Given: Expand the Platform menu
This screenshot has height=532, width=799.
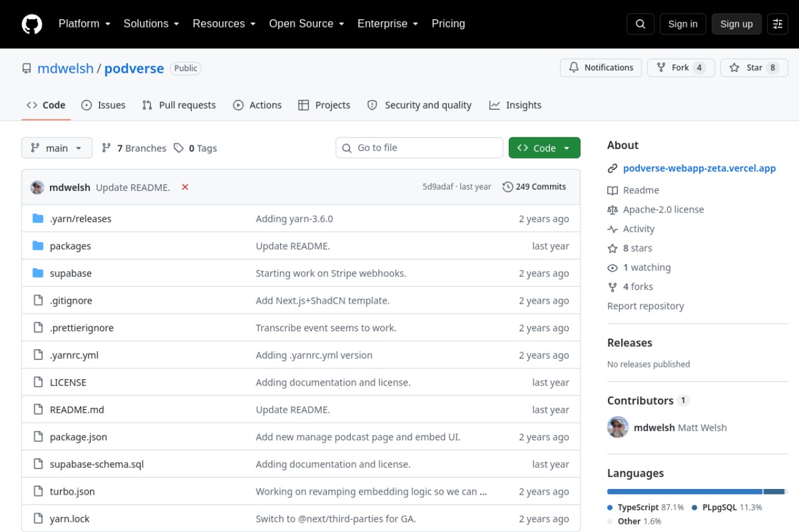Looking at the screenshot, I should click(x=84, y=24).
